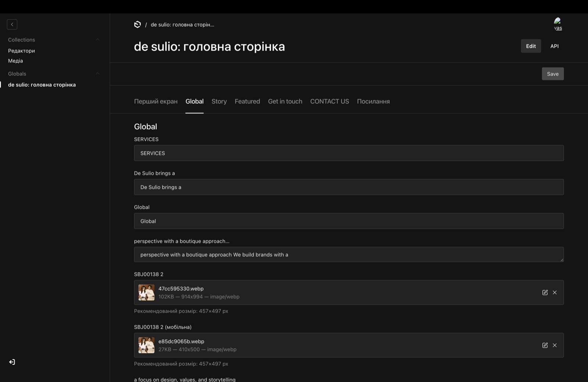Open the e85dc9065b.webp image thumbnail
This screenshot has height=382, width=588.
tap(146, 345)
